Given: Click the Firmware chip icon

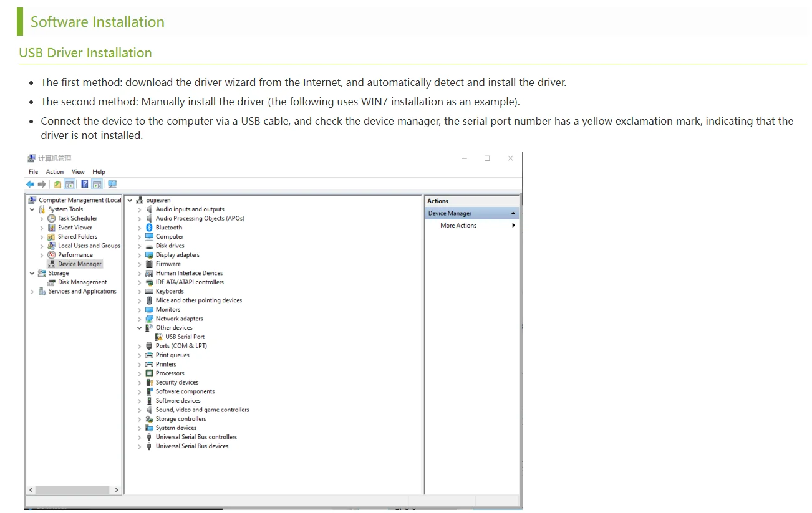Looking at the screenshot, I should pyautogui.click(x=149, y=264).
